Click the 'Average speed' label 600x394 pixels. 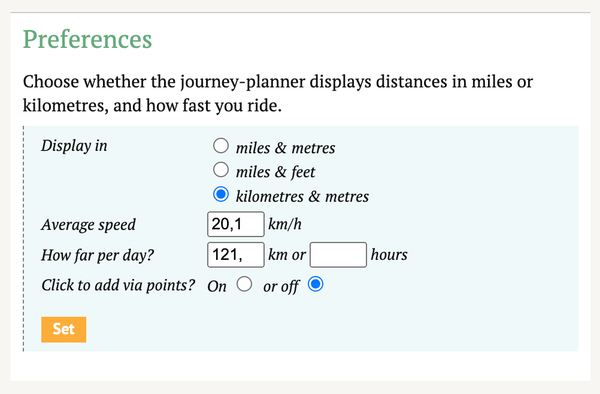(x=88, y=225)
